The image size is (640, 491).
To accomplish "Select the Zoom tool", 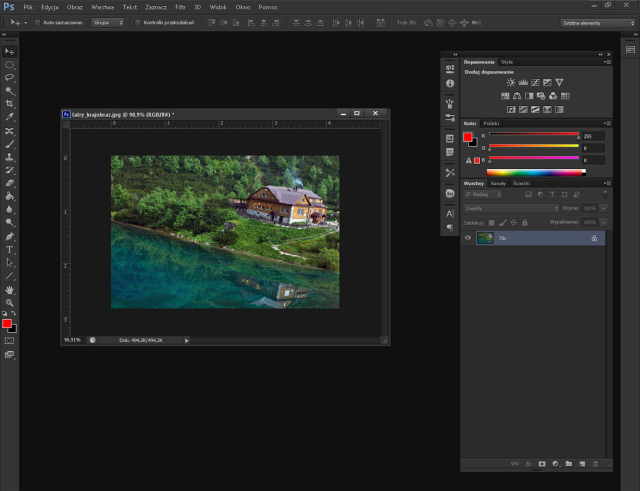I will (x=9, y=303).
